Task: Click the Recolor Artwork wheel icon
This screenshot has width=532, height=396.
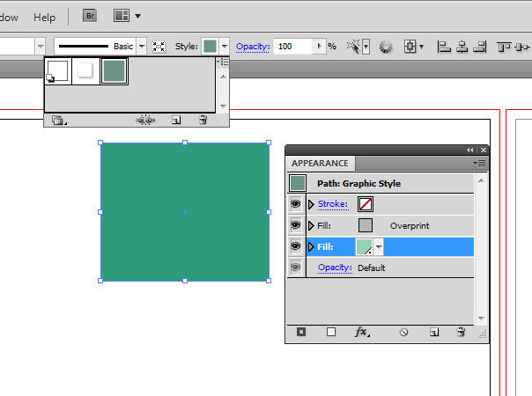Action: (x=386, y=47)
